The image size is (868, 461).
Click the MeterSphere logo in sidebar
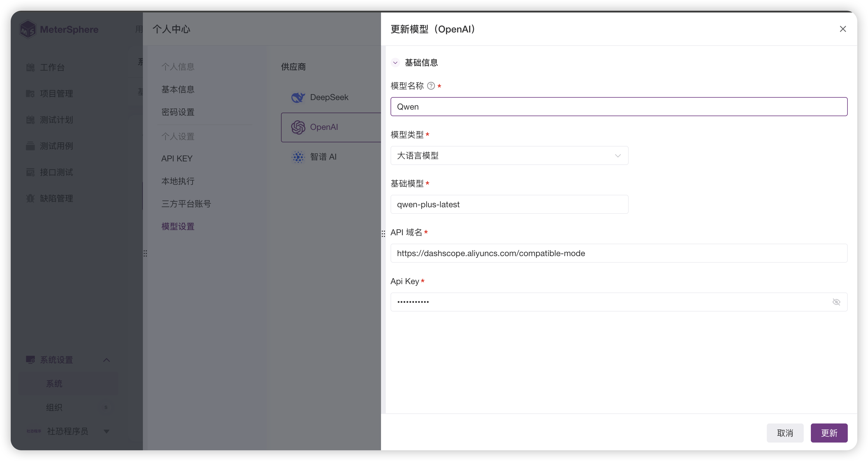point(28,30)
